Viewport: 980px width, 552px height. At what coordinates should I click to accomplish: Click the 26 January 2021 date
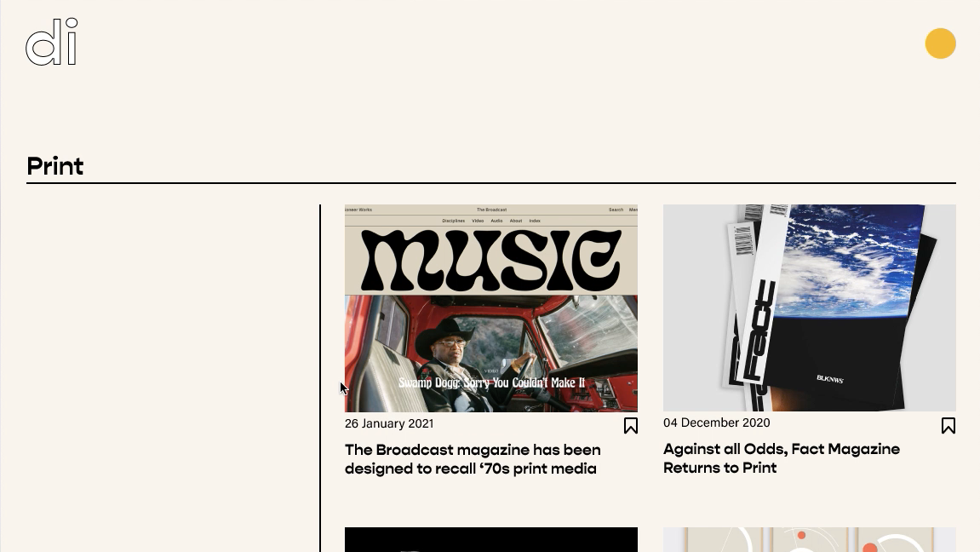tap(389, 423)
